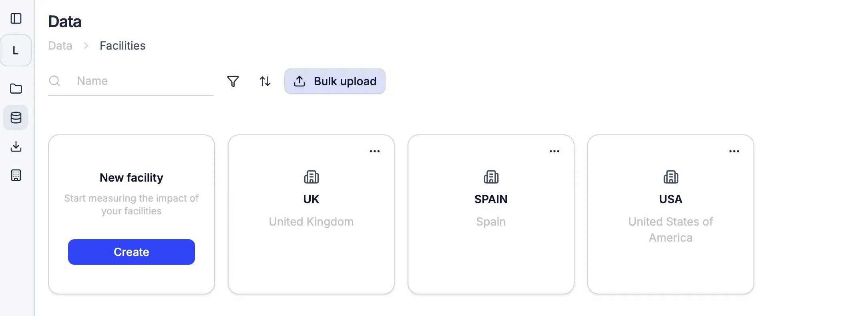Click Create to add a new facility

point(131,252)
